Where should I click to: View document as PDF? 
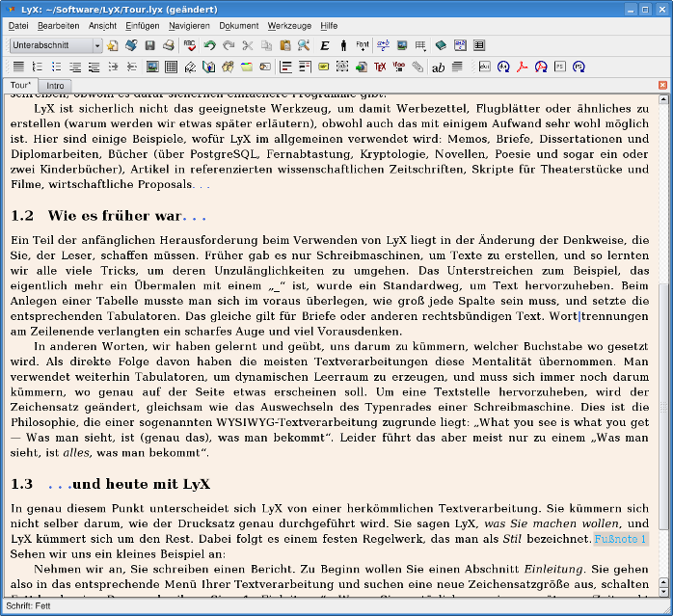523,67
